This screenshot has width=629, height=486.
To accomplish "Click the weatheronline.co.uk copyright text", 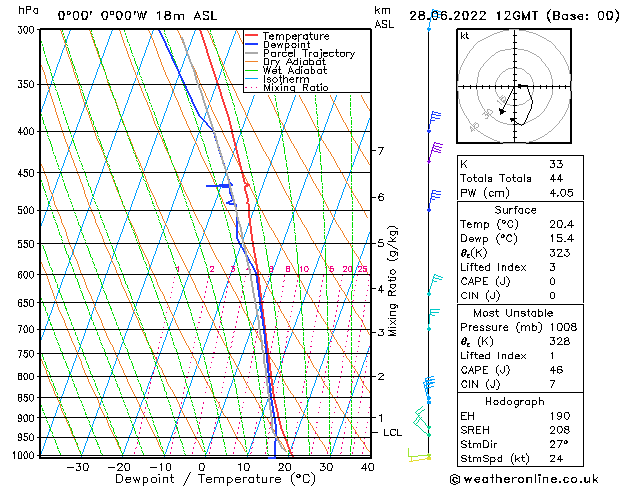I will point(524,479).
